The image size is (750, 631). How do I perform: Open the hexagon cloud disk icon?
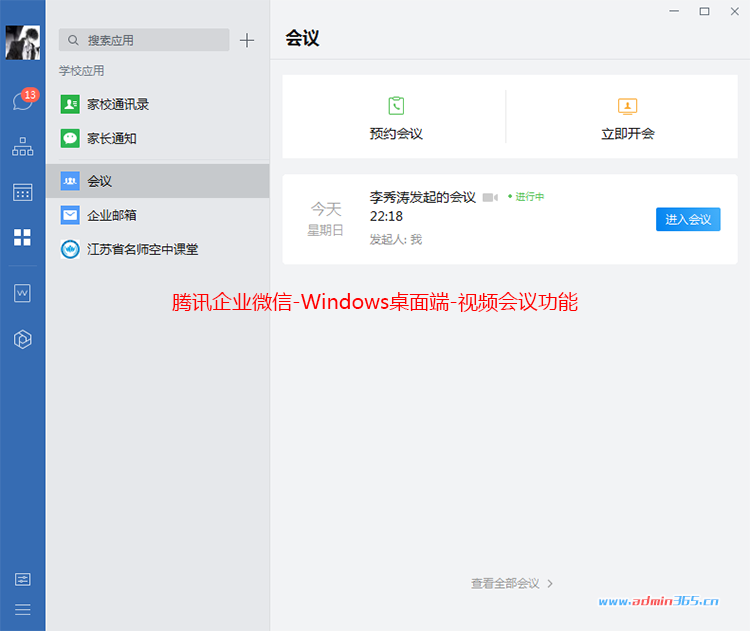click(22, 339)
